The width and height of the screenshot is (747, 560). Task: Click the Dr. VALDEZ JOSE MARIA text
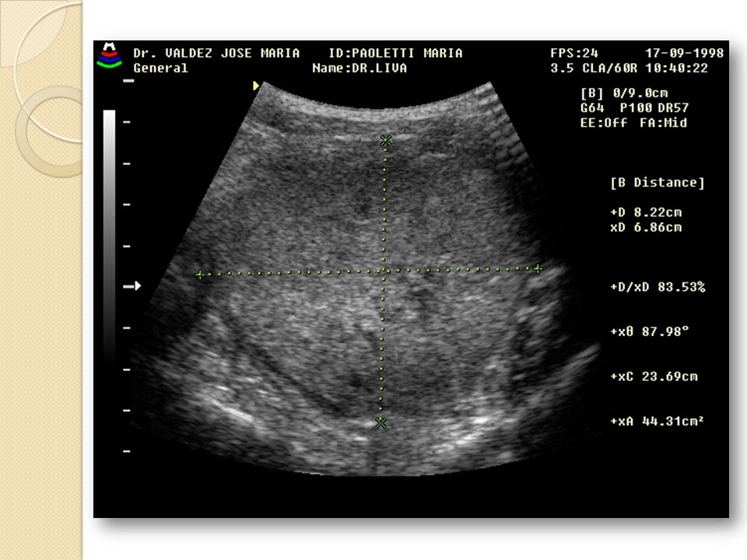pos(216,53)
